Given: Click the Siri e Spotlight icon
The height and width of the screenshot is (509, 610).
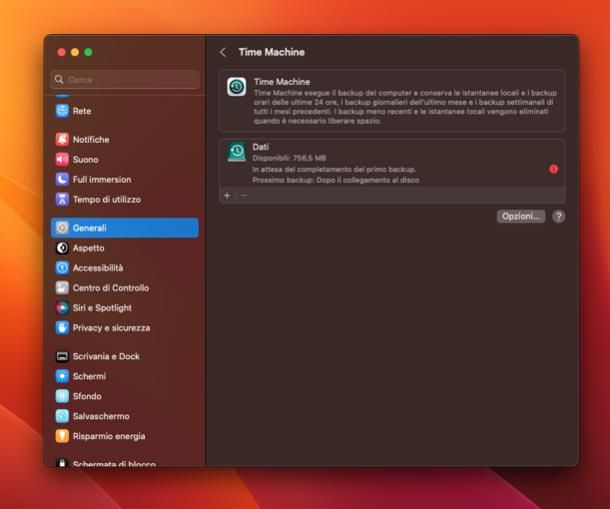Looking at the screenshot, I should tap(62, 308).
